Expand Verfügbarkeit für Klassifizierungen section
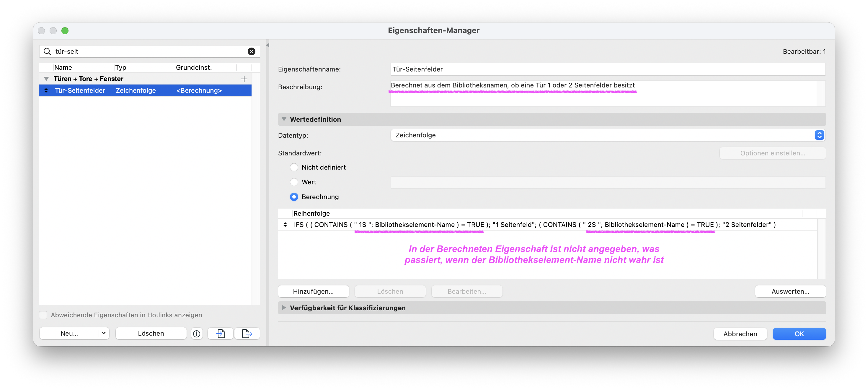This screenshot has width=868, height=390. (284, 308)
